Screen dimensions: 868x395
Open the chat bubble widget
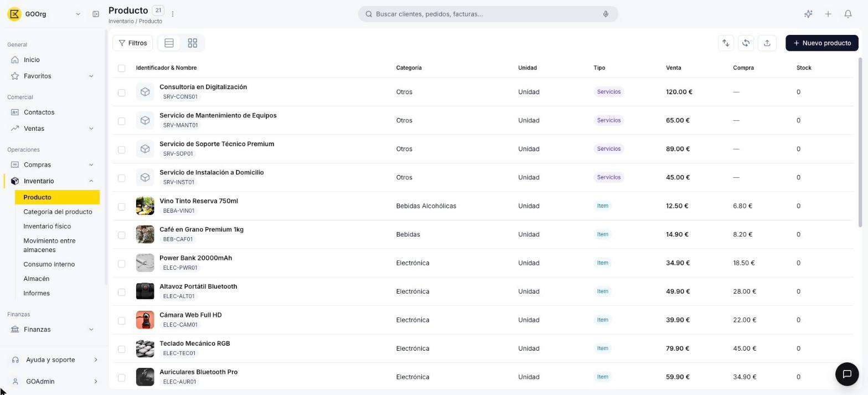tap(846, 374)
